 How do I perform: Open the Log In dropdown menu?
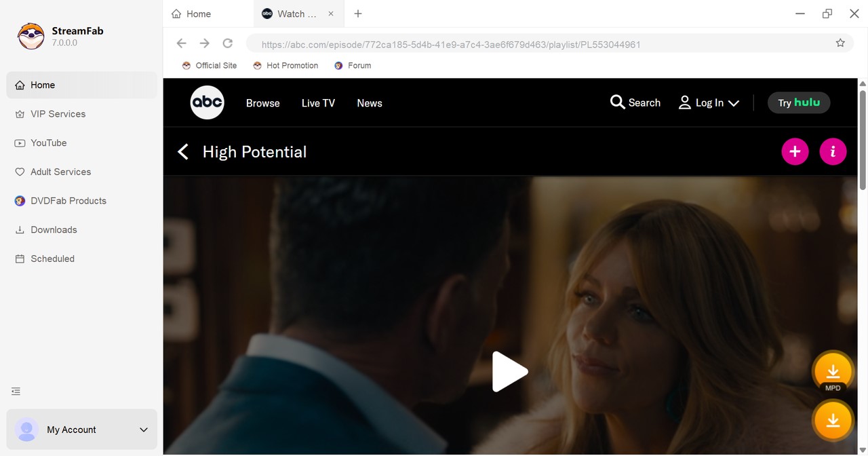click(709, 103)
